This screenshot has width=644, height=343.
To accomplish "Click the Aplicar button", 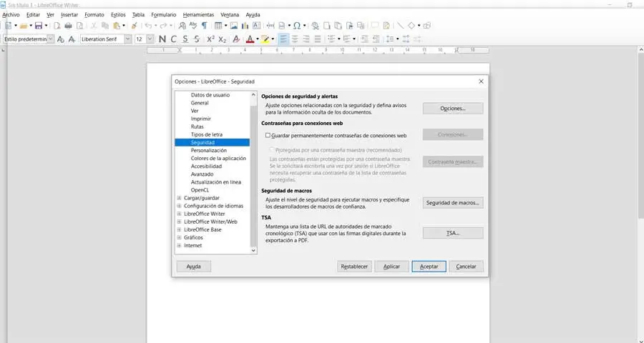I will (x=391, y=267).
